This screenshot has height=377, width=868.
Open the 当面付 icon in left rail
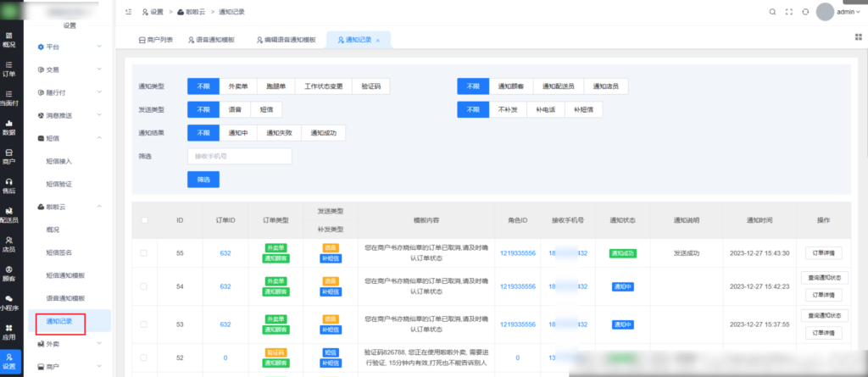(9, 98)
